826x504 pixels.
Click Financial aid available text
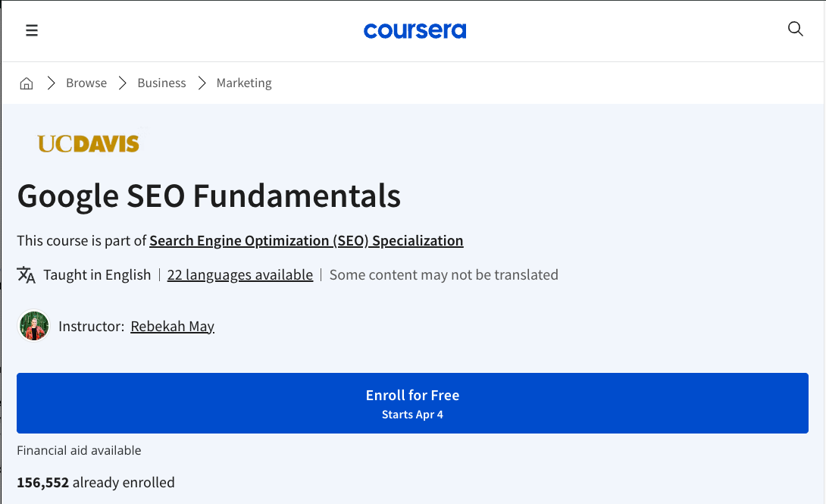[x=79, y=451]
